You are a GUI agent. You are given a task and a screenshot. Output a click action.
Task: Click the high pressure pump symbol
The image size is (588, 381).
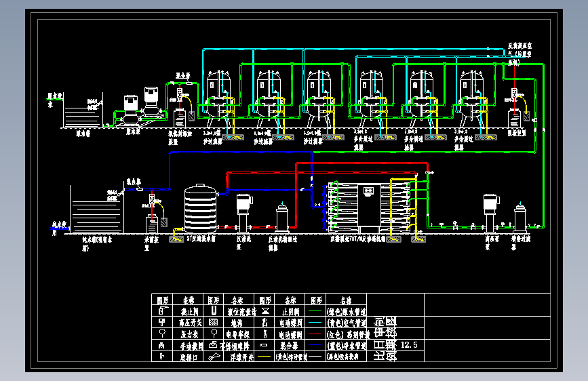(491, 213)
